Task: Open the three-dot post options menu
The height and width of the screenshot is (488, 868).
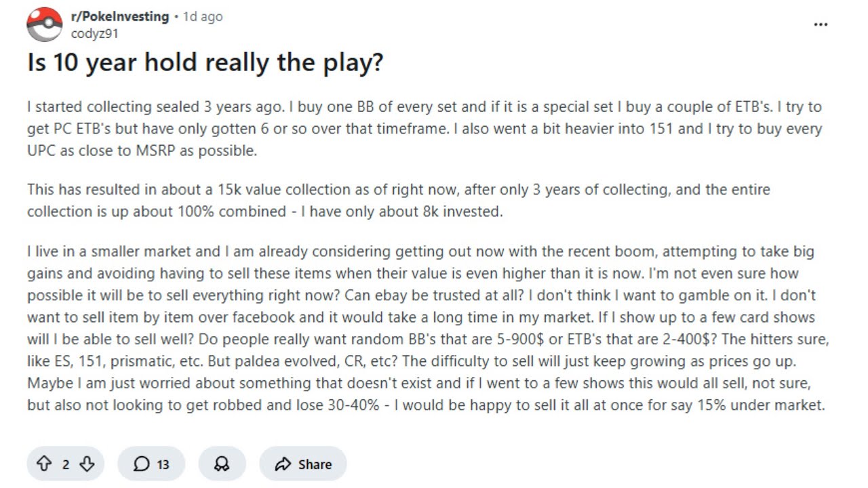Action: (821, 24)
